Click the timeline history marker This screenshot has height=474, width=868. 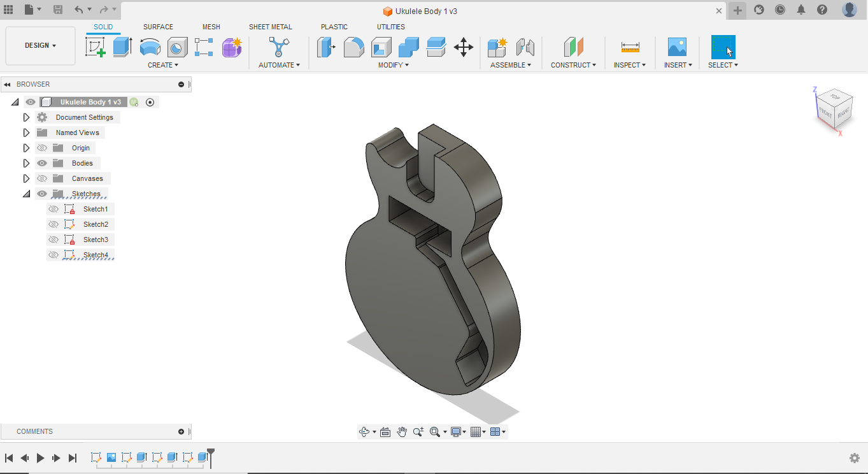tap(211, 456)
